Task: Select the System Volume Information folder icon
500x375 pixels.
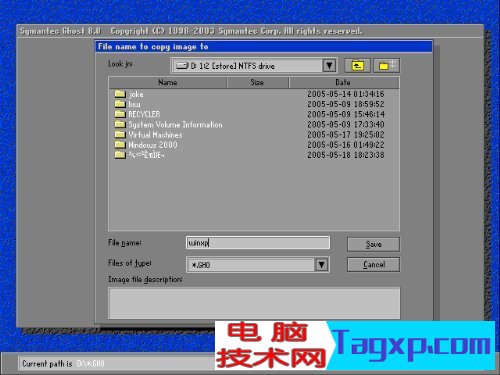Action: [x=120, y=124]
